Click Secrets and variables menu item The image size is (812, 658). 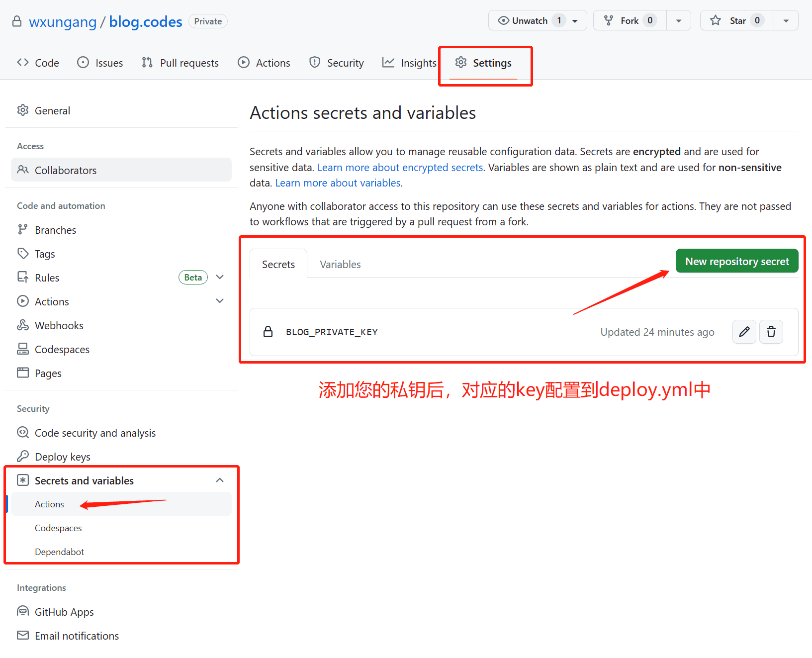(121, 480)
